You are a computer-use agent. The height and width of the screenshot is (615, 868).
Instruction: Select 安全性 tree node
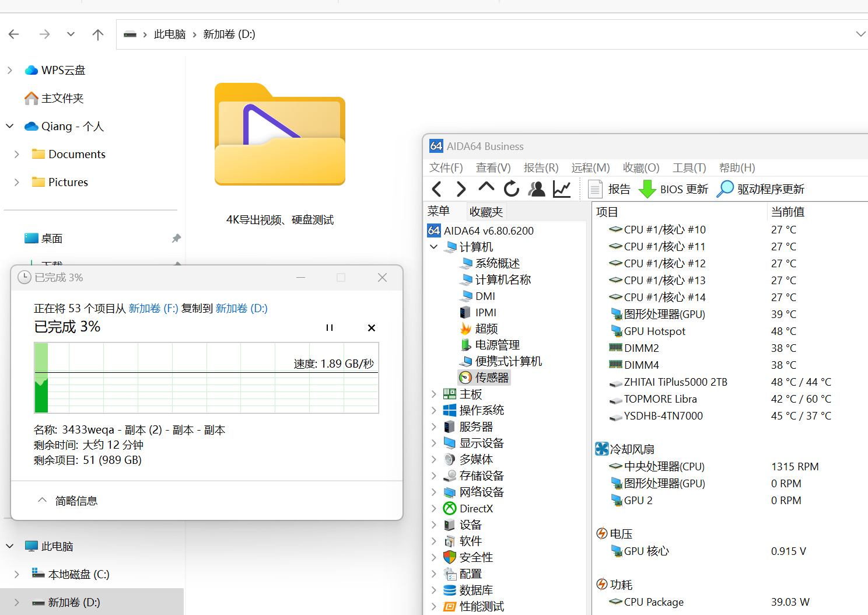[468, 557]
